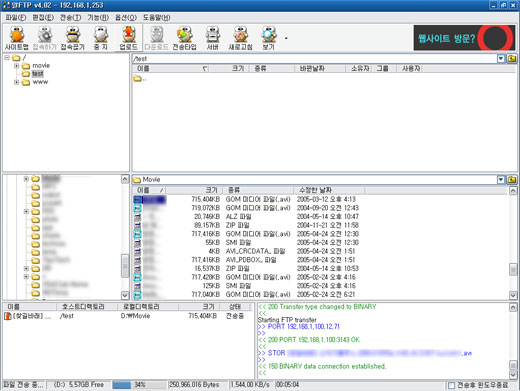Sort remote list by 바뀐날짜 column

coord(320,69)
